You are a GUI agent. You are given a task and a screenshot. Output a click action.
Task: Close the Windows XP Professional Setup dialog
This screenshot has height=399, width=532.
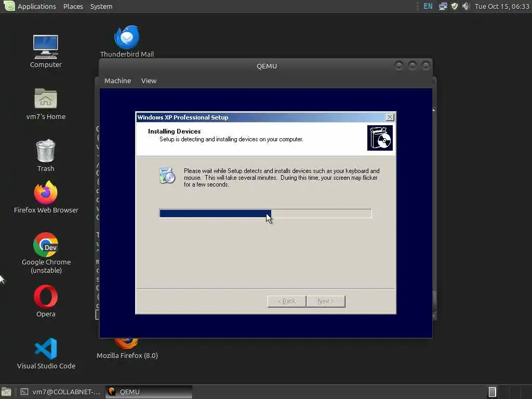click(x=390, y=117)
